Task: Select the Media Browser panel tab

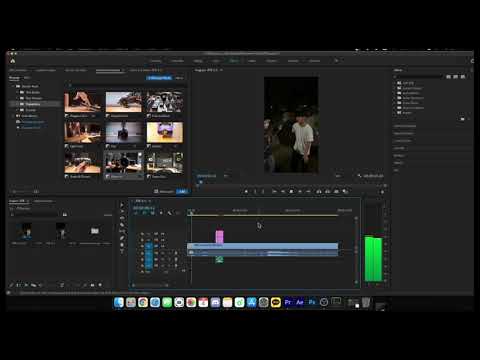Action: point(108,70)
